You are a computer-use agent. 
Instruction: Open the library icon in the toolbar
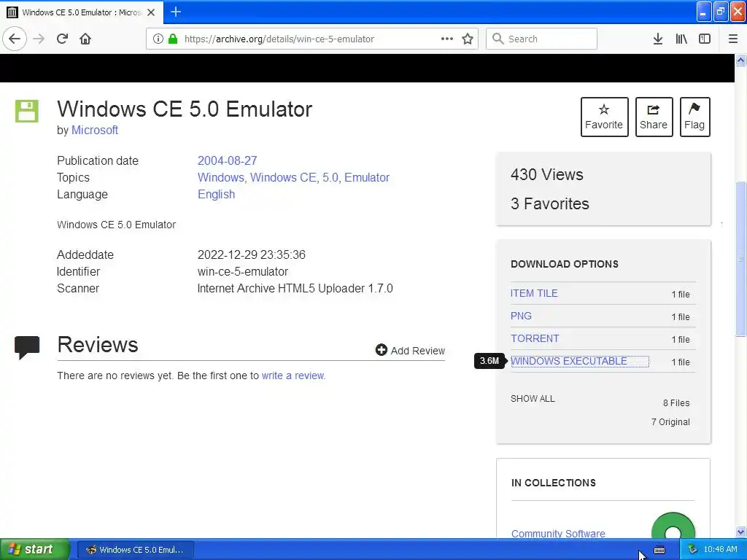(x=681, y=39)
